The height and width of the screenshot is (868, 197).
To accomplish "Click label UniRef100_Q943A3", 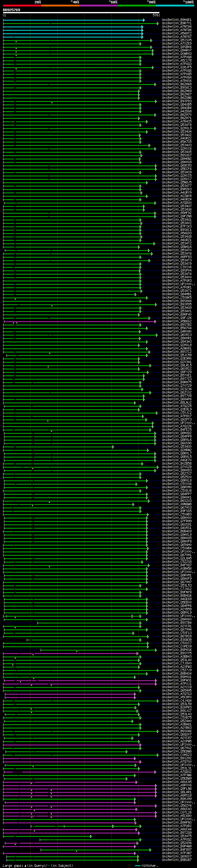I will [176, 342].
